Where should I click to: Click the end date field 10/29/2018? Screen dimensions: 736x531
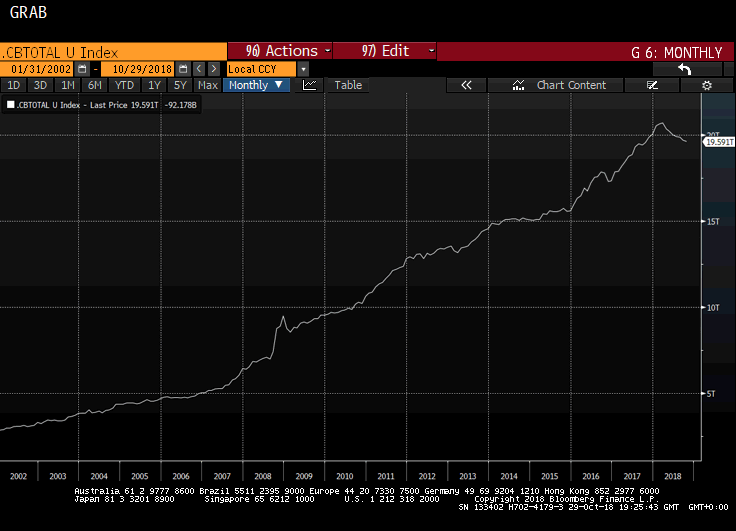[x=138, y=69]
